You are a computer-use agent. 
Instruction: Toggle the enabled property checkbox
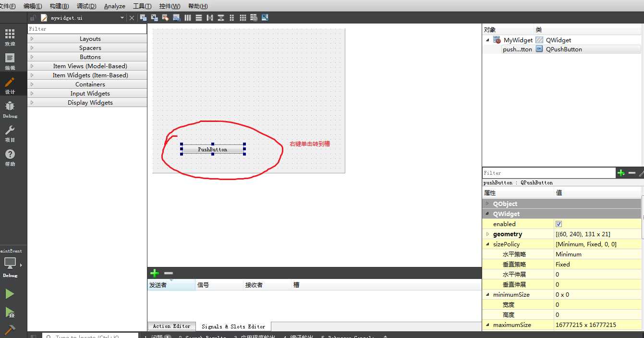click(x=559, y=224)
